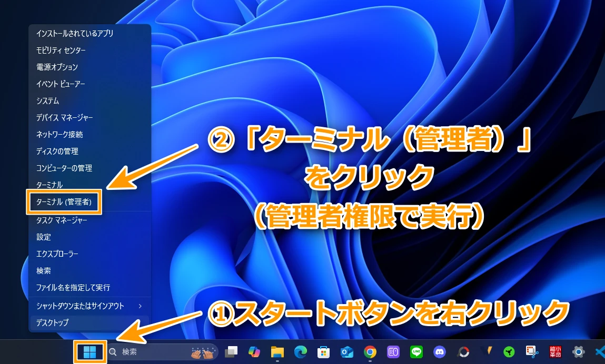Open インストールされているアプリ entry

pyautogui.click(x=75, y=33)
